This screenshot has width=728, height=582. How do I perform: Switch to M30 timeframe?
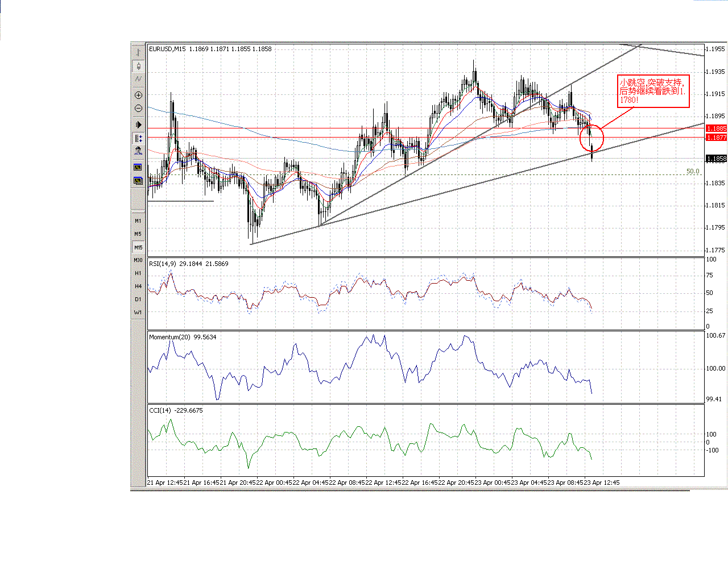[x=138, y=260]
